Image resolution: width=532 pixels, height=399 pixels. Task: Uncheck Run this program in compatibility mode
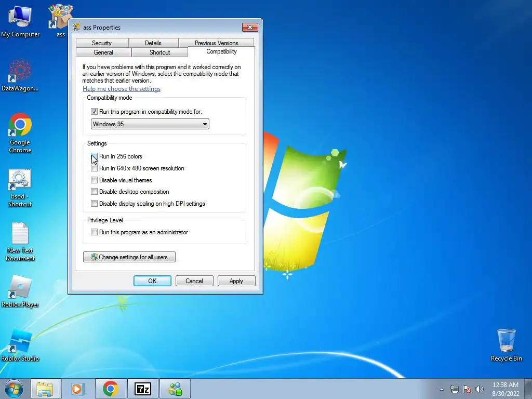click(95, 112)
